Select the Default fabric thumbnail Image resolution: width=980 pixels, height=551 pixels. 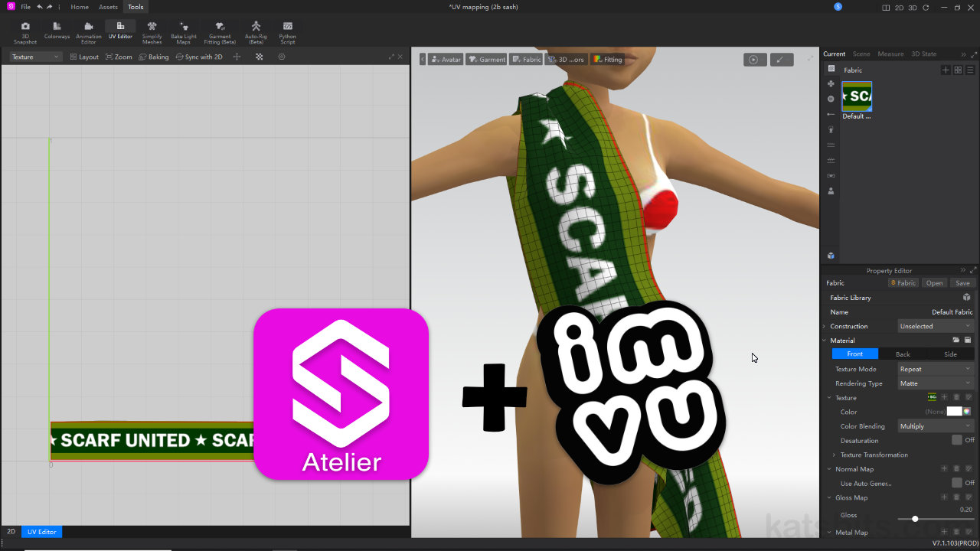pos(857,96)
